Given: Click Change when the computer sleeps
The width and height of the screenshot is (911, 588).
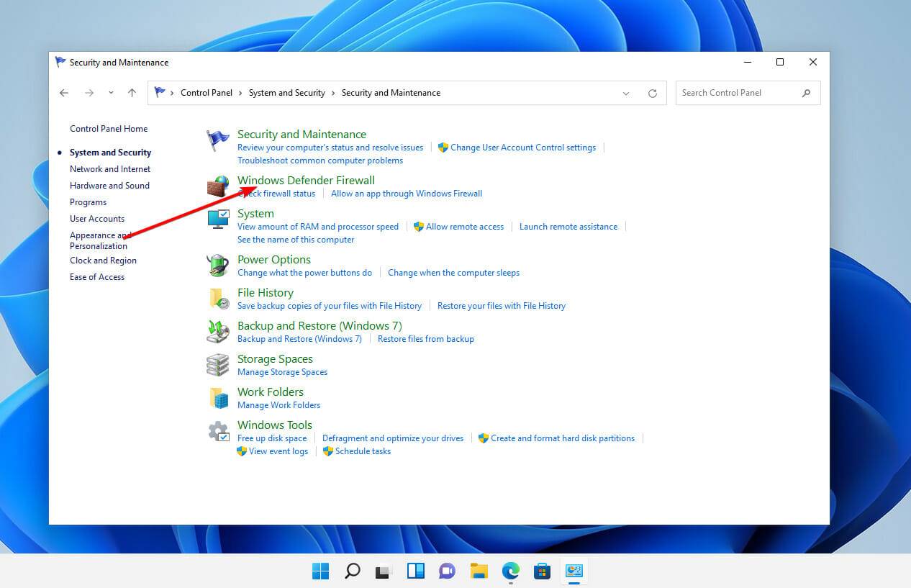Looking at the screenshot, I should tap(453, 273).
